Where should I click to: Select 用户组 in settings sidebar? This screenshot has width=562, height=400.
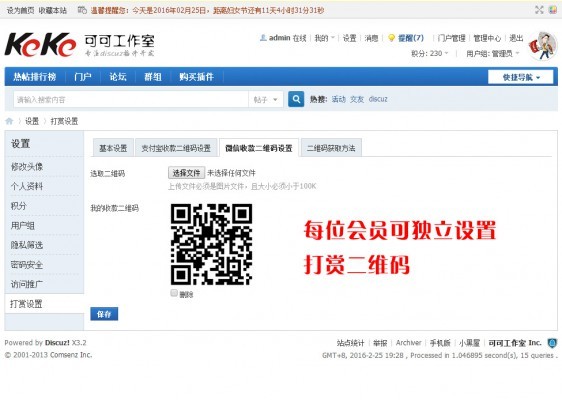pyautogui.click(x=23, y=225)
